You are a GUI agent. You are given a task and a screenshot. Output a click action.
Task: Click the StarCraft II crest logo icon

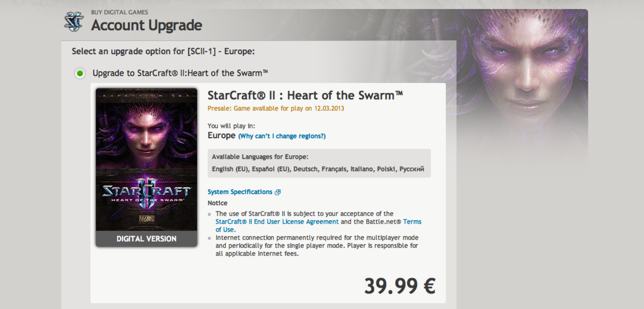[x=73, y=21]
